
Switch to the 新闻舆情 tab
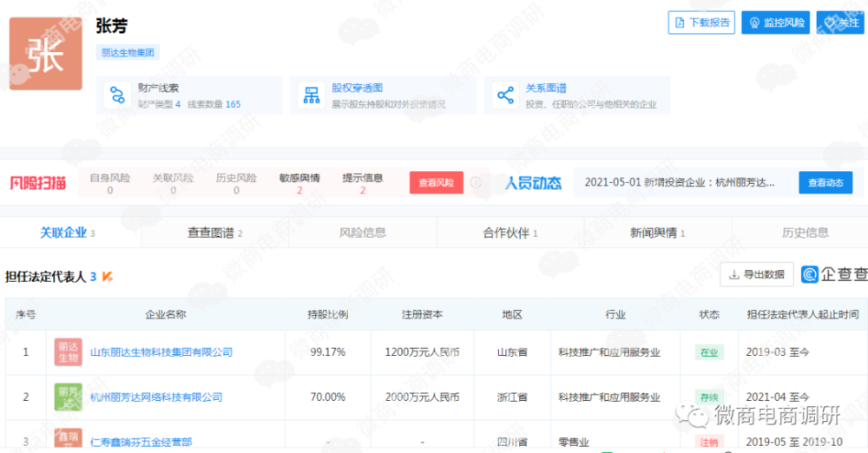click(x=658, y=233)
